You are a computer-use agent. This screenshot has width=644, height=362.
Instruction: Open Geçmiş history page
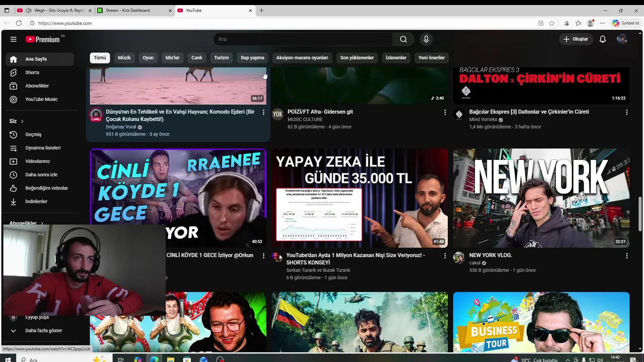click(x=40, y=134)
